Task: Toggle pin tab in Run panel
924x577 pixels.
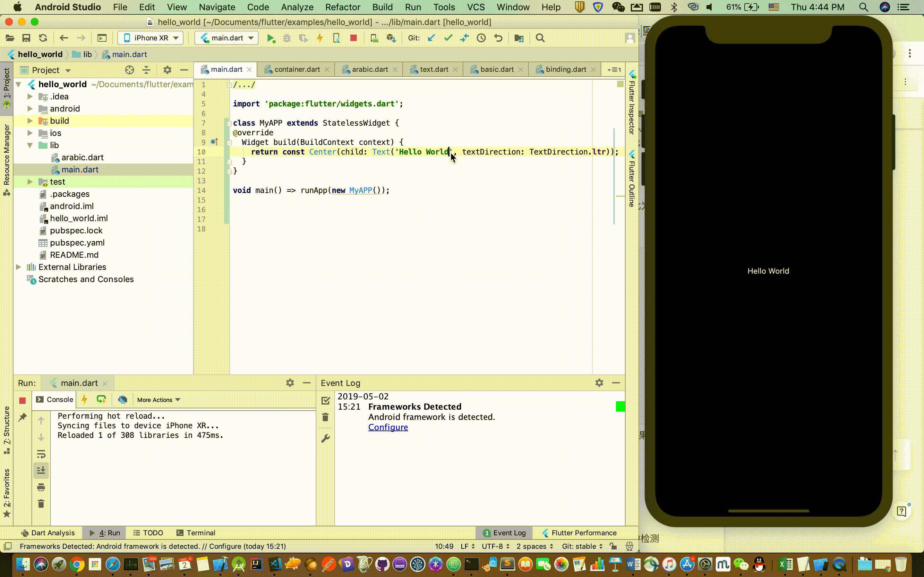Action: click(x=22, y=417)
